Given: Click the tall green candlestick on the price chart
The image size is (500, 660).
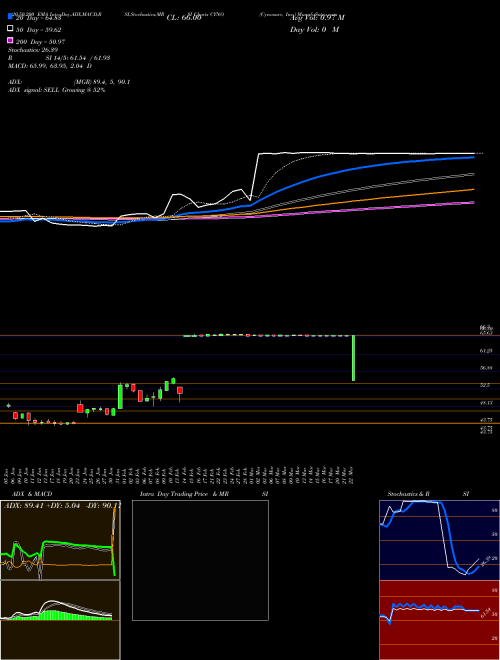Looking at the screenshot, I should 354,358.
